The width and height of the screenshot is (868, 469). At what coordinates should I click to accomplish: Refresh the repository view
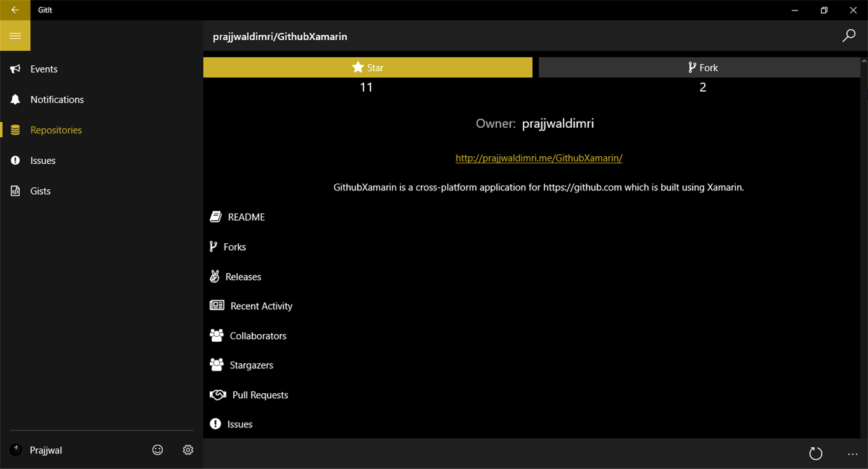817,453
